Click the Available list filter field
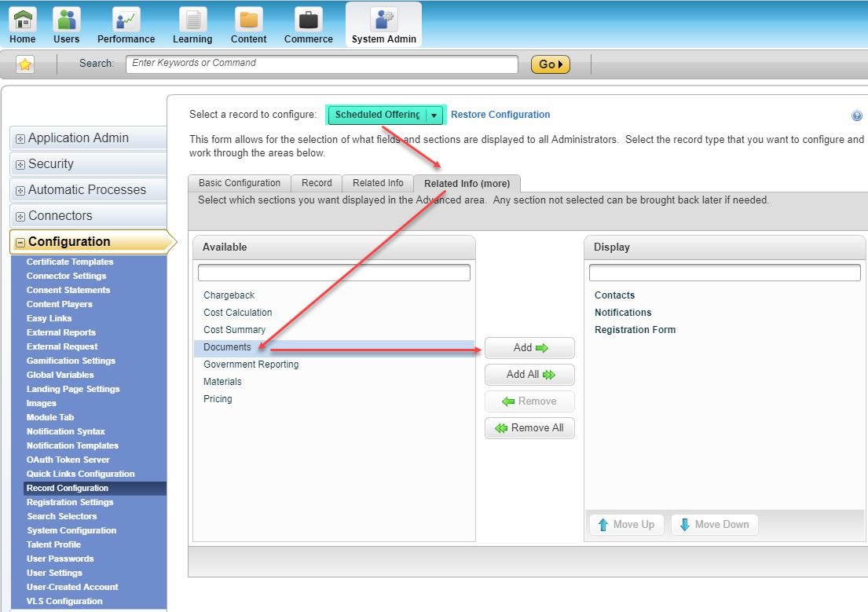868x612 pixels. (x=334, y=273)
